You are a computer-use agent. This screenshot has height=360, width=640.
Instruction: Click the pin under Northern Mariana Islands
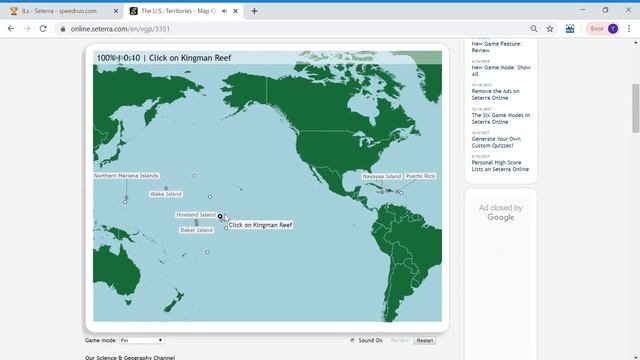pyautogui.click(x=125, y=202)
